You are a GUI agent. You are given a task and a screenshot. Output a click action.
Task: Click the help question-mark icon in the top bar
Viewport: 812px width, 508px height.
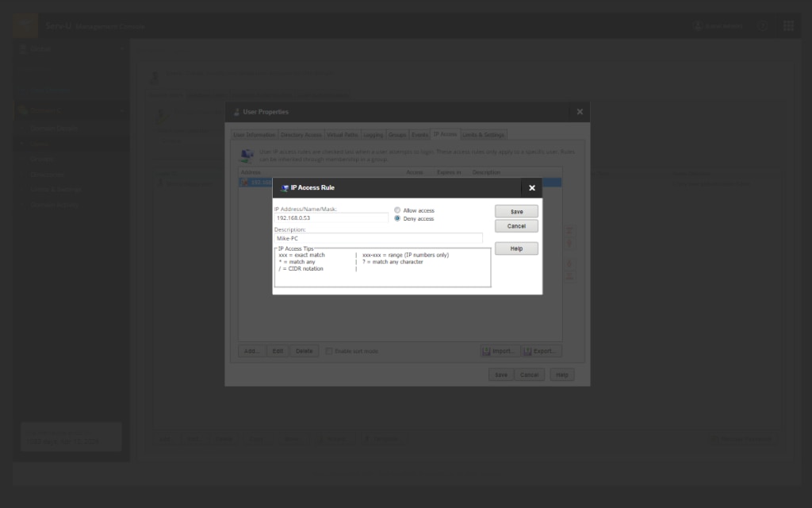[x=762, y=25]
